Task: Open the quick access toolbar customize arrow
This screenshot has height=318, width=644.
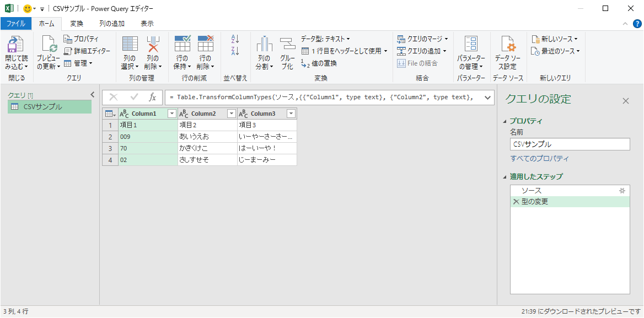Action: 42,9
